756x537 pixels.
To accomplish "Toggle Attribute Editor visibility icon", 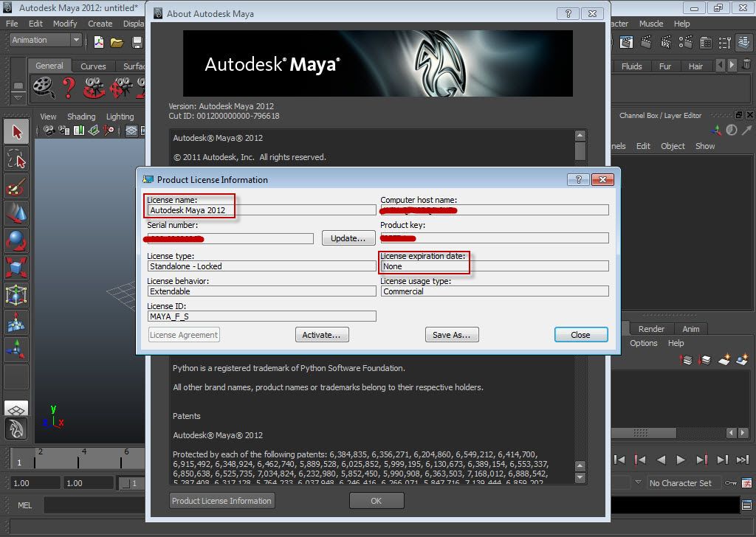I will pyautogui.click(x=705, y=42).
